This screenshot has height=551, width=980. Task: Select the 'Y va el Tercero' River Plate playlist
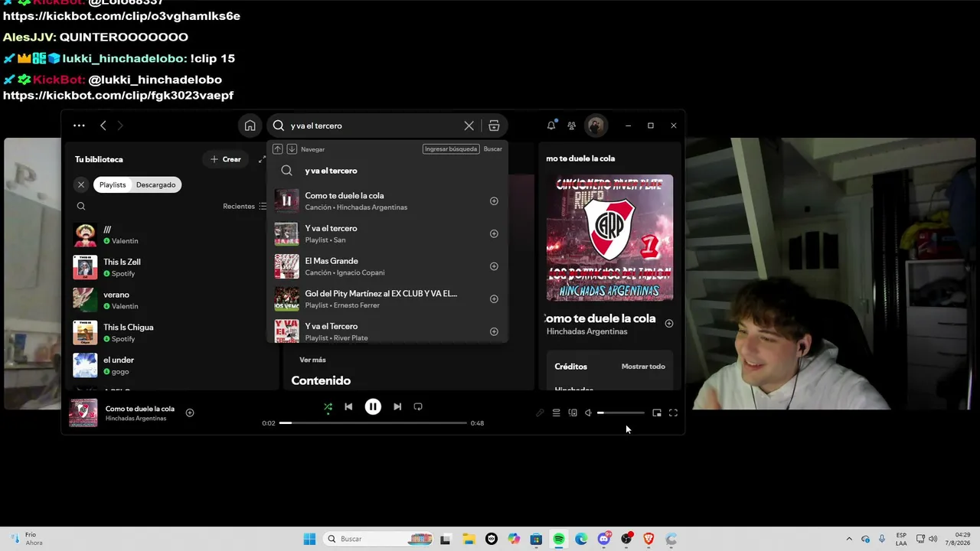pos(387,331)
